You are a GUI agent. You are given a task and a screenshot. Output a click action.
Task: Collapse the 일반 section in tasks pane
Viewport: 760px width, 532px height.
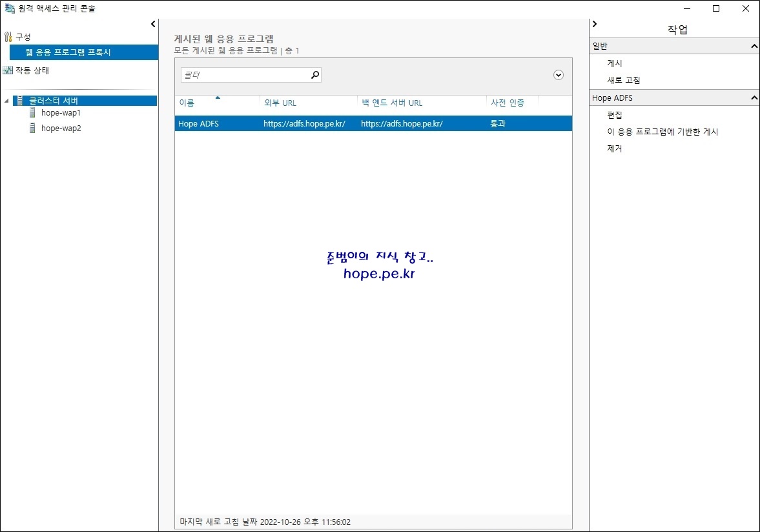[754, 46]
